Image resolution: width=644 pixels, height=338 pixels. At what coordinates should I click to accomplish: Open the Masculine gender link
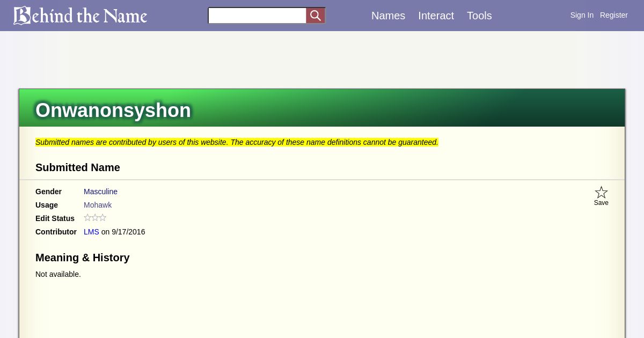click(x=100, y=192)
